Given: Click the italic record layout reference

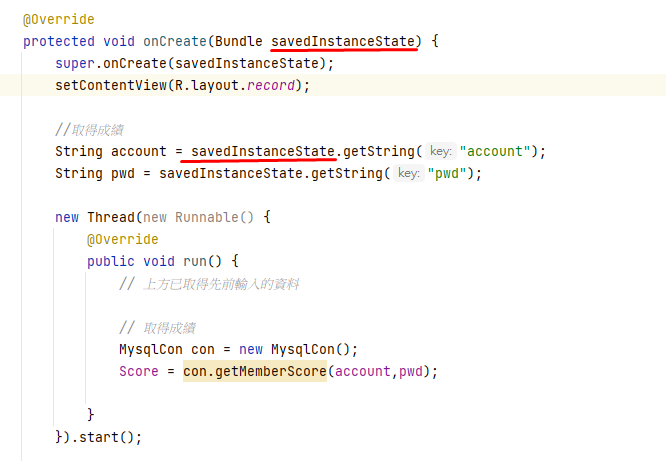Looking at the screenshot, I should coord(271,85).
